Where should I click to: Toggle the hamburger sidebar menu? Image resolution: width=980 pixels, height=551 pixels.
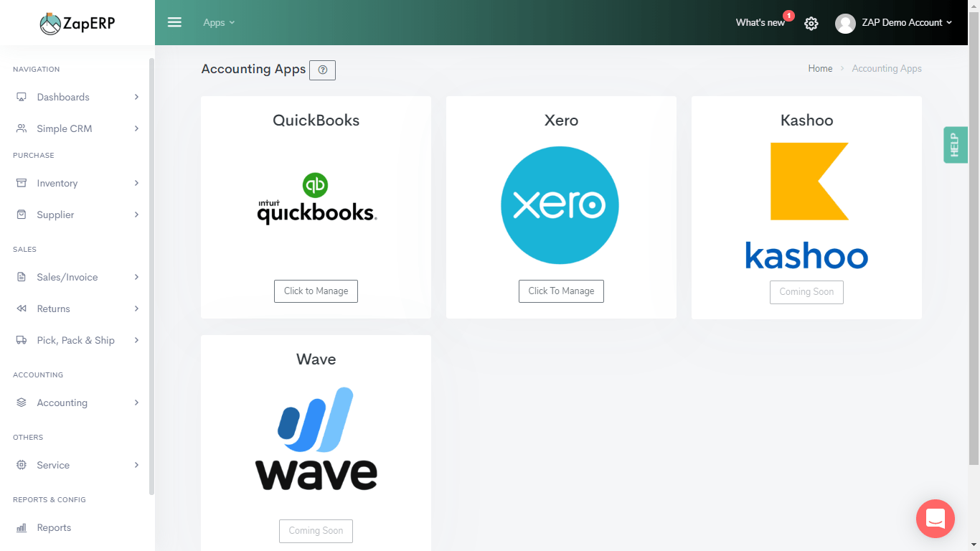(174, 22)
